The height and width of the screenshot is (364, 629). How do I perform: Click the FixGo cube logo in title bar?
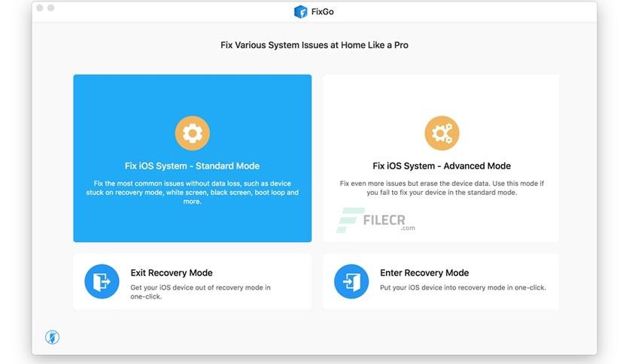tap(300, 11)
